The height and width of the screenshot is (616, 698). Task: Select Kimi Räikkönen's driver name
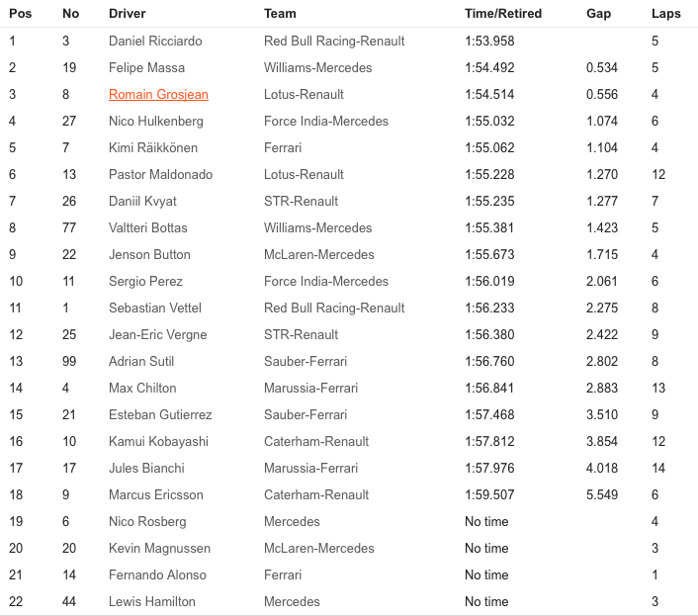pyautogui.click(x=153, y=148)
